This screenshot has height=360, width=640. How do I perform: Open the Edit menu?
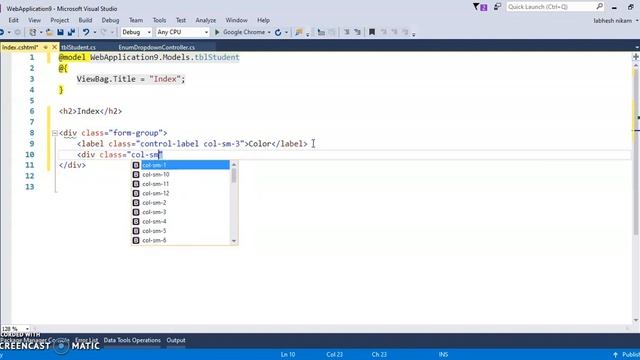(13, 20)
